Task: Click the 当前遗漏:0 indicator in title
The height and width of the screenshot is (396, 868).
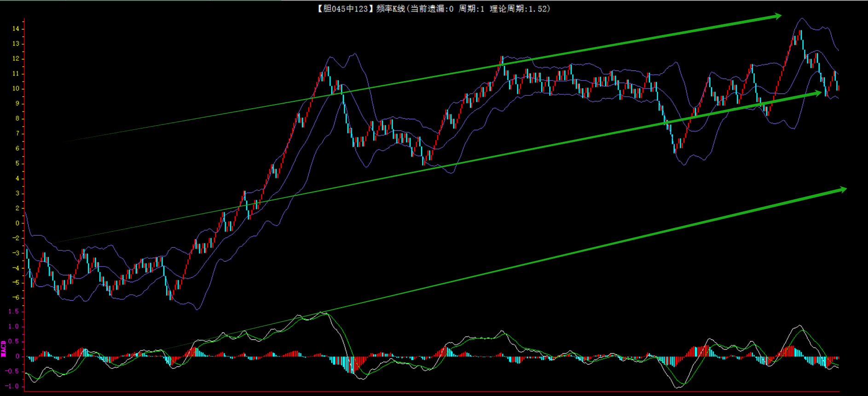Action: click(432, 9)
